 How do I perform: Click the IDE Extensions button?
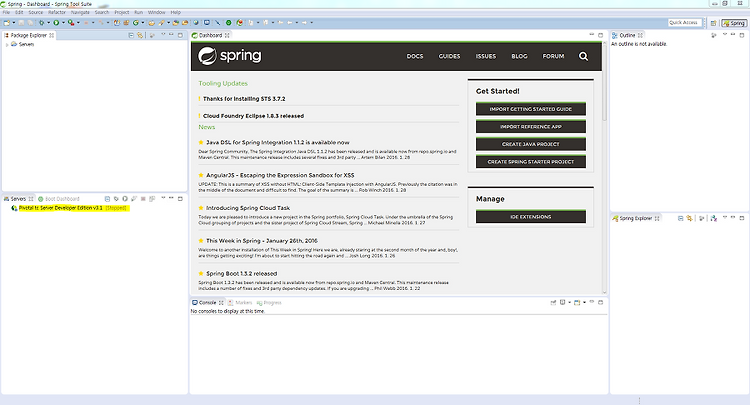tap(530, 217)
